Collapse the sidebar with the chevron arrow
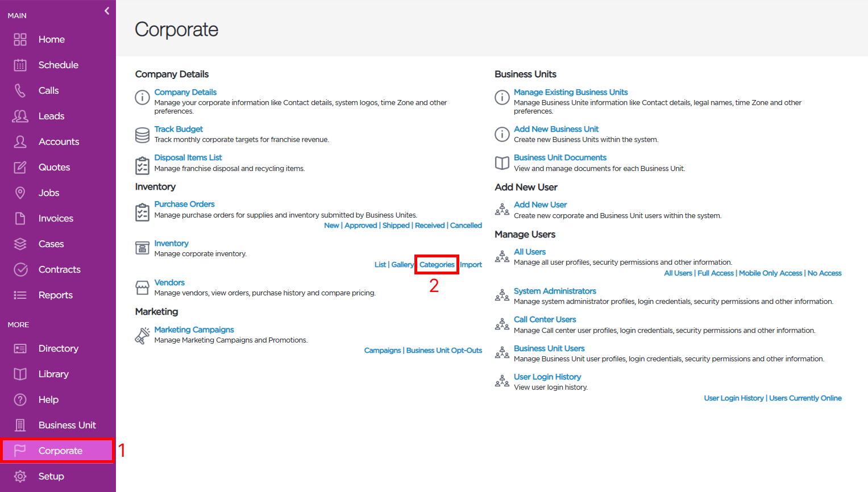 point(107,11)
